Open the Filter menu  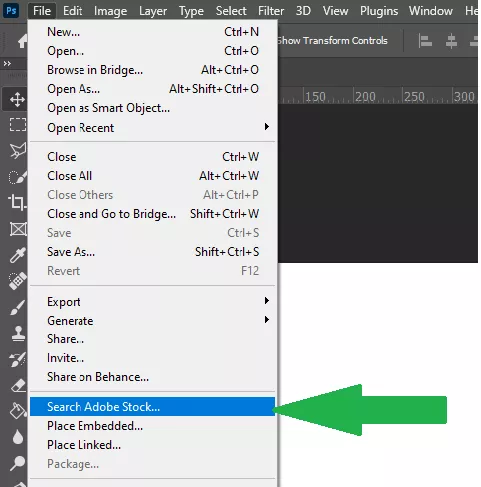click(271, 11)
